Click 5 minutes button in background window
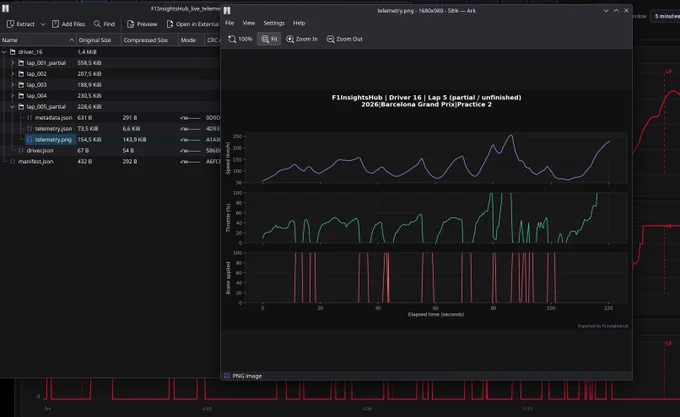The width and height of the screenshot is (680, 417). tap(666, 16)
